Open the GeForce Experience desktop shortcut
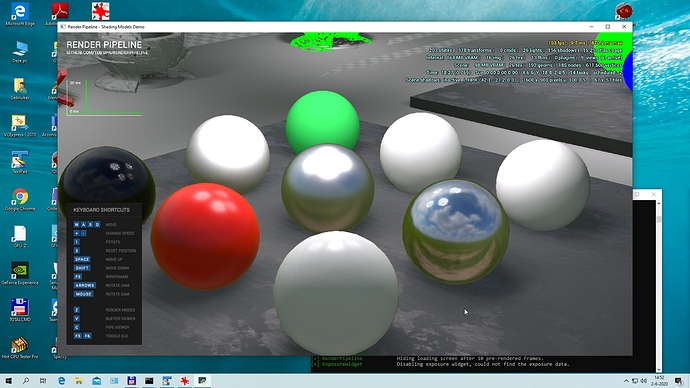 pyautogui.click(x=20, y=273)
